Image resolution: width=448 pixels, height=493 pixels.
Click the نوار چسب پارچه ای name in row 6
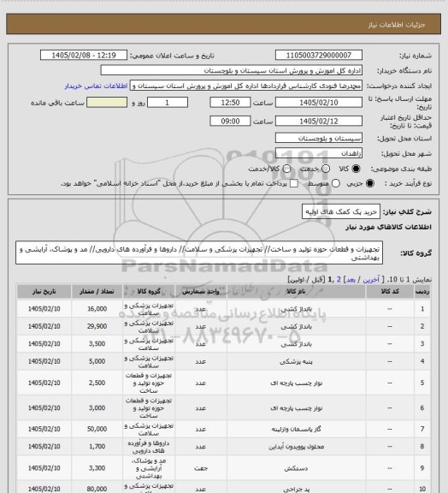click(296, 408)
